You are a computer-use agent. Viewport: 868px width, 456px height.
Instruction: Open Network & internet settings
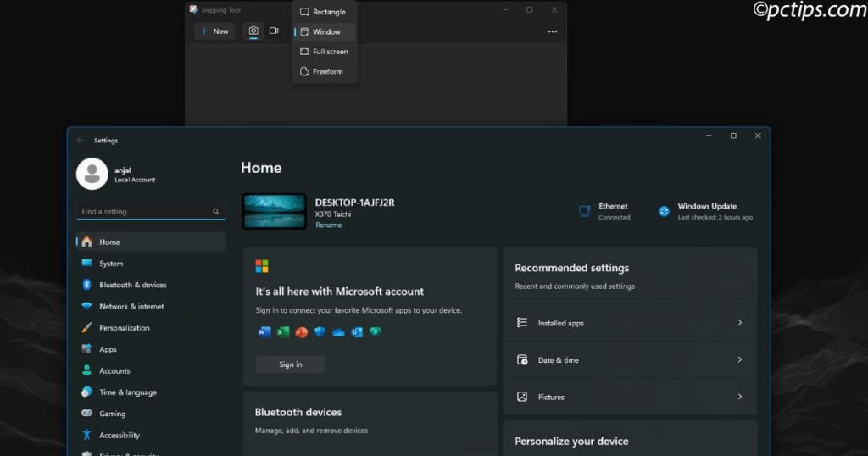pos(151,307)
